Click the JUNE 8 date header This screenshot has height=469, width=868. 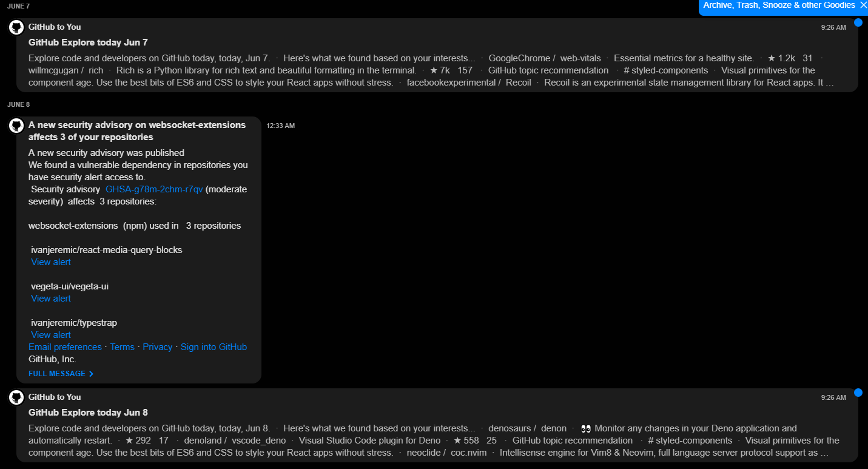pyautogui.click(x=18, y=104)
